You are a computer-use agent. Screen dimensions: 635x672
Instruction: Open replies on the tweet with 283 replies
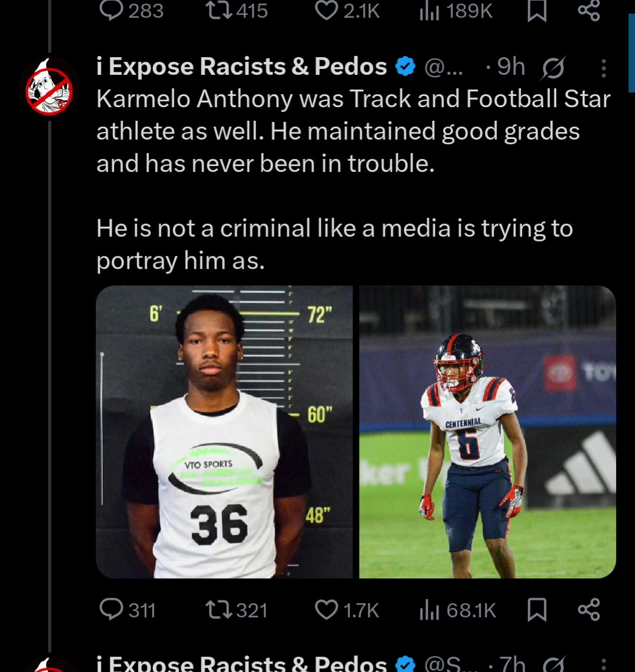pos(111,11)
